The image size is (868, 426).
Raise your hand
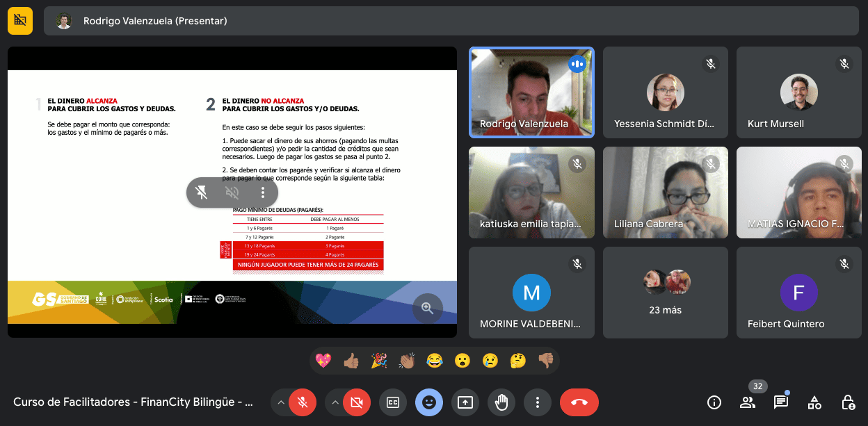pos(501,402)
